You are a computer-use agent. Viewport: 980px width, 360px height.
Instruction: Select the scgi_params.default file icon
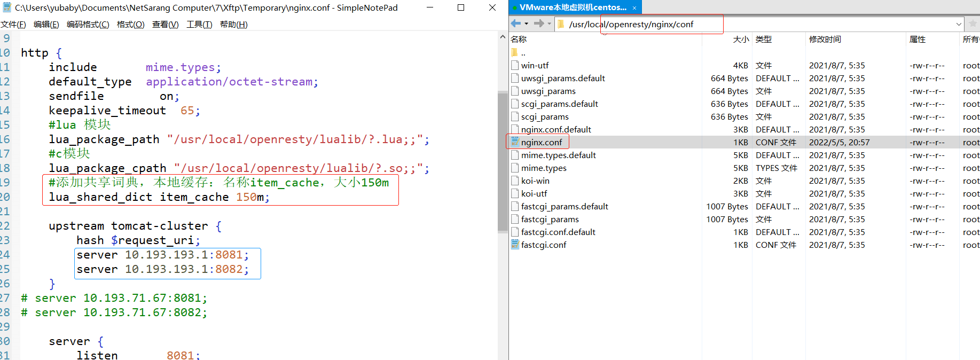(515, 104)
